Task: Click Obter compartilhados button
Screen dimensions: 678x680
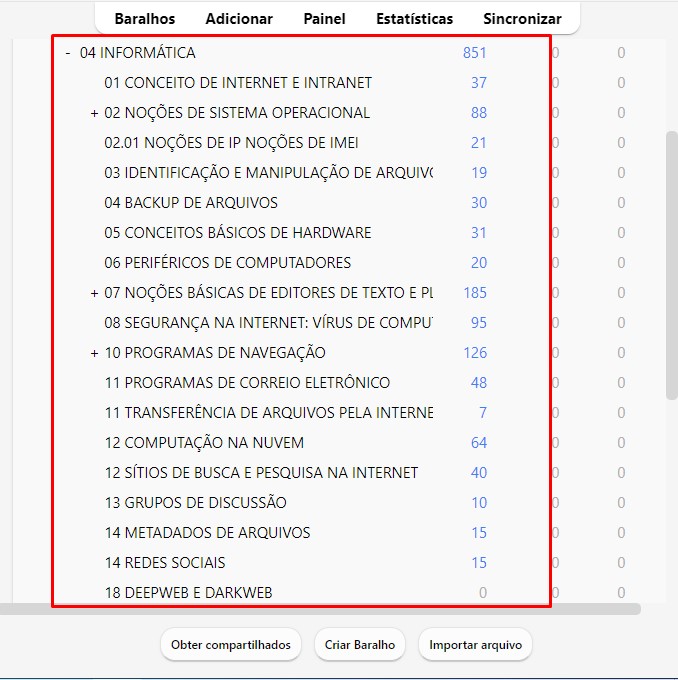Action: [231, 645]
